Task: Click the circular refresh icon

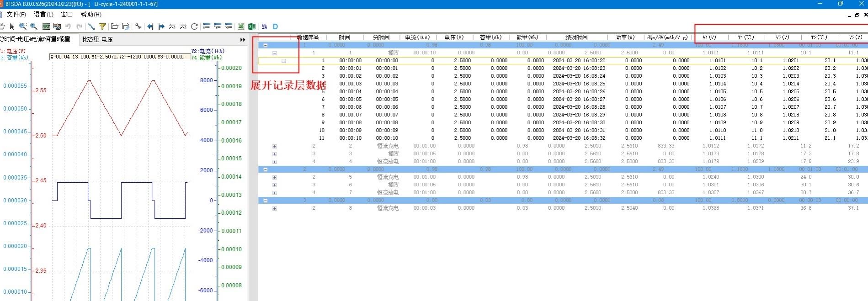Action: (194, 26)
